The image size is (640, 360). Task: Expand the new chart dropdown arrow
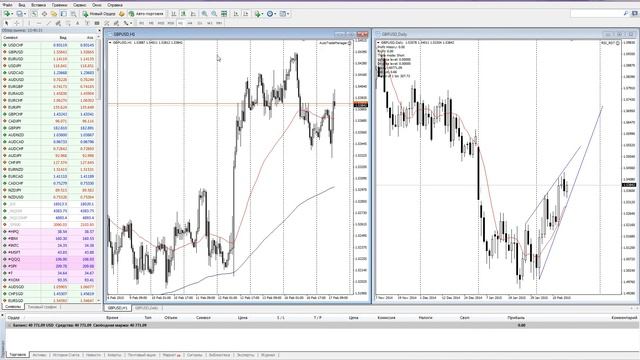pos(12,13)
